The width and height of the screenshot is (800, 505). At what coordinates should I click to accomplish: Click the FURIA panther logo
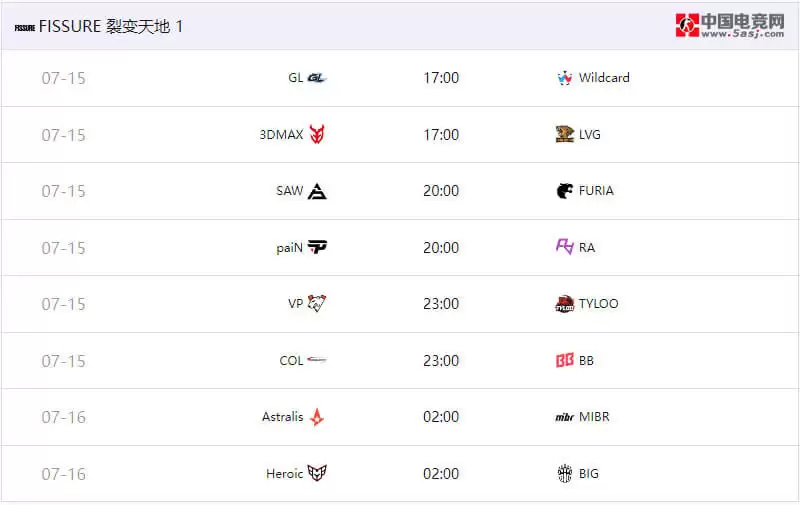click(565, 191)
